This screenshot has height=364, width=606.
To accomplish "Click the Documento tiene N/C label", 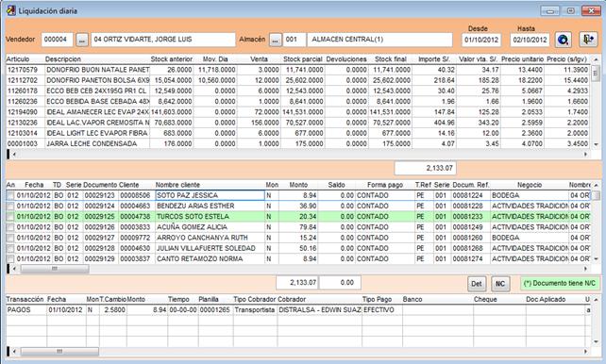I will click(x=560, y=283).
